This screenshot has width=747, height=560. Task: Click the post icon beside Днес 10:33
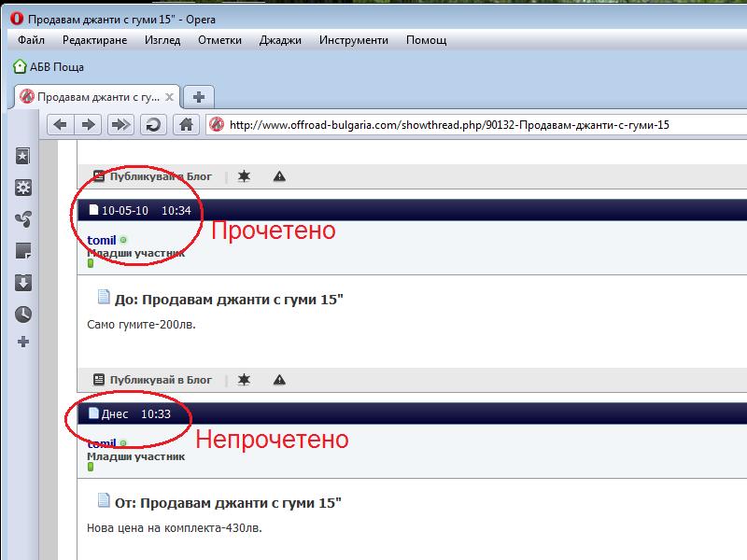point(93,413)
